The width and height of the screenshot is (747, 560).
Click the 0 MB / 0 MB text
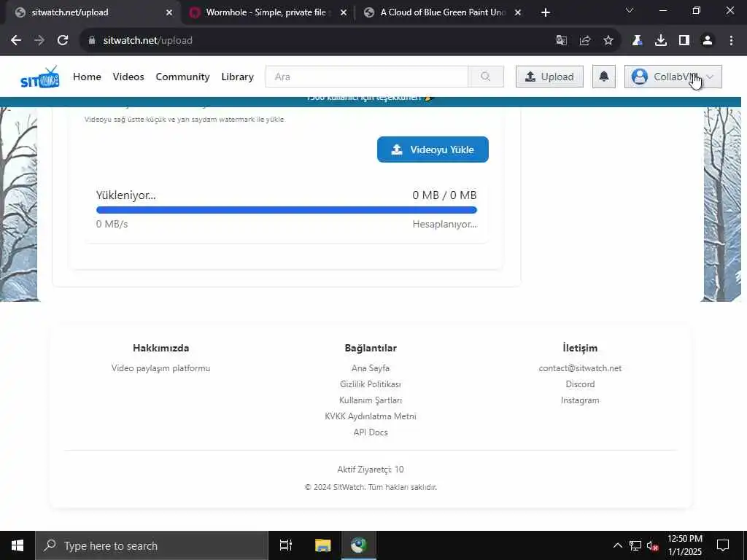click(444, 195)
